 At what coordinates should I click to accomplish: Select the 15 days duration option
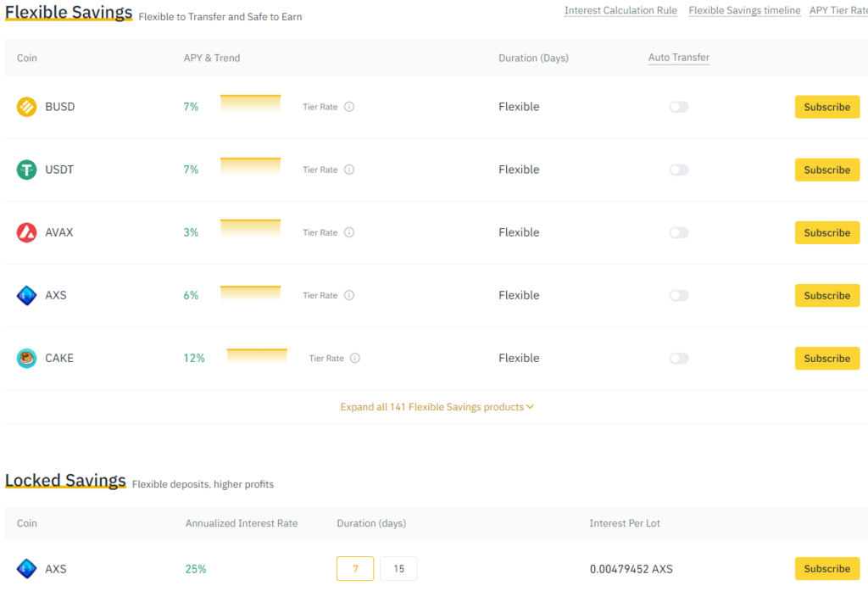tap(398, 569)
